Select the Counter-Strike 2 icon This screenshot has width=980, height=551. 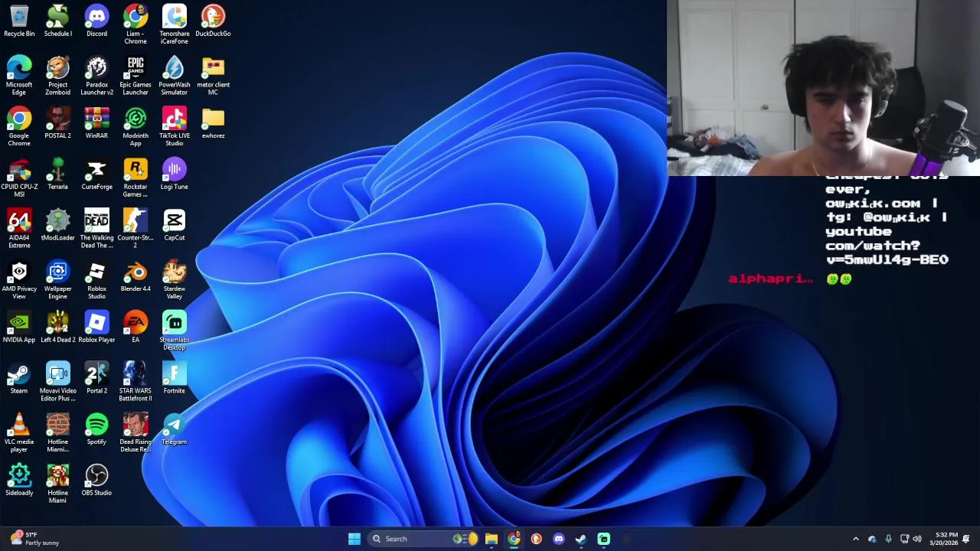click(x=136, y=229)
